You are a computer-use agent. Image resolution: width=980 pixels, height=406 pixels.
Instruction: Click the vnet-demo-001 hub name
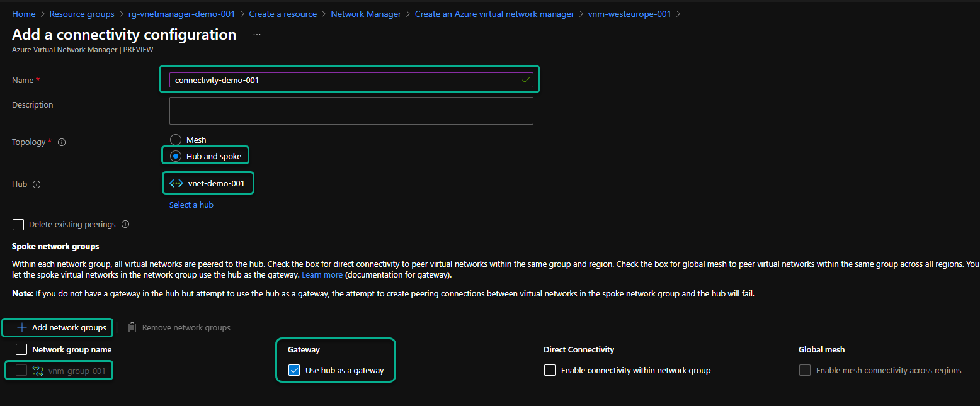[216, 183]
